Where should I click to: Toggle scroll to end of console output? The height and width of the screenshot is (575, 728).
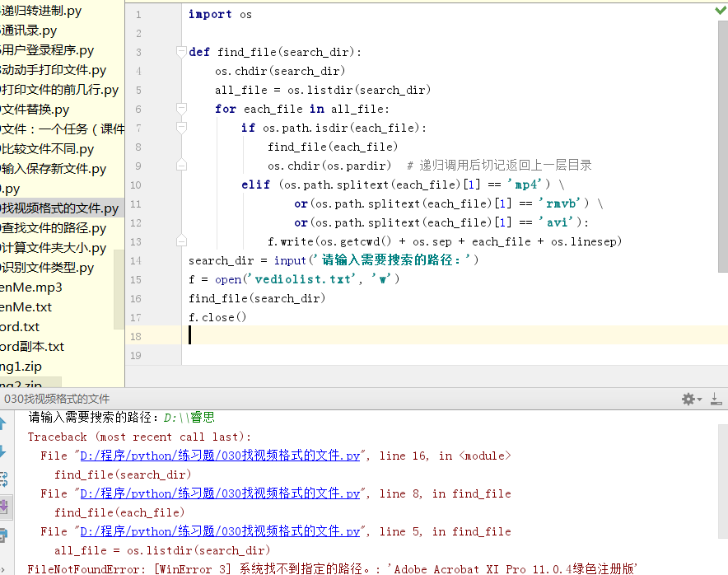4,507
